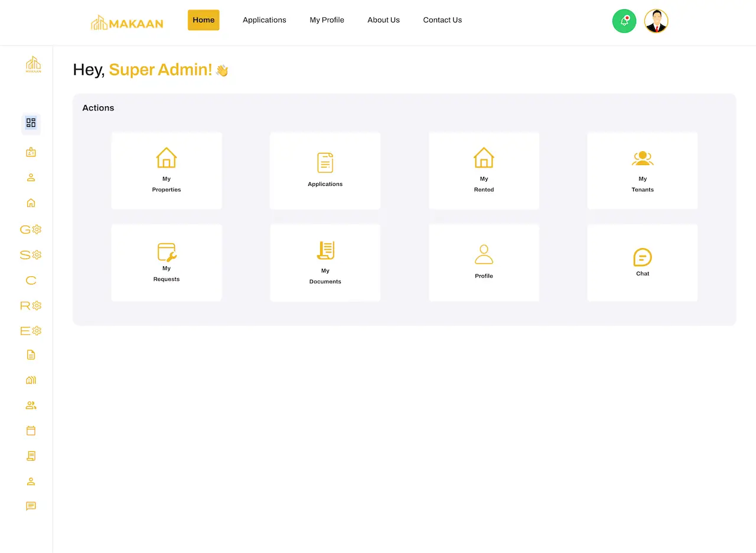Click the MAKAAN logo in the header
Image resolution: width=756 pixels, height=553 pixels.
(x=127, y=22)
